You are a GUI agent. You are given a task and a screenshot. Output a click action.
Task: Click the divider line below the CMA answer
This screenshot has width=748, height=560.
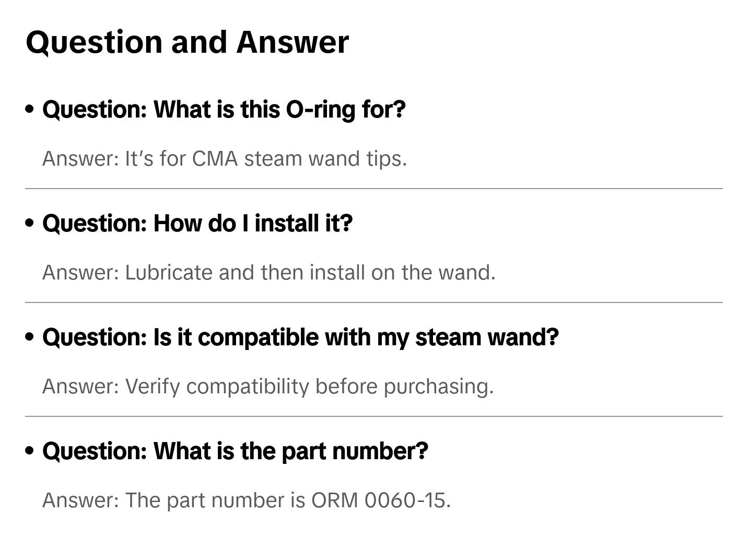[373, 189]
